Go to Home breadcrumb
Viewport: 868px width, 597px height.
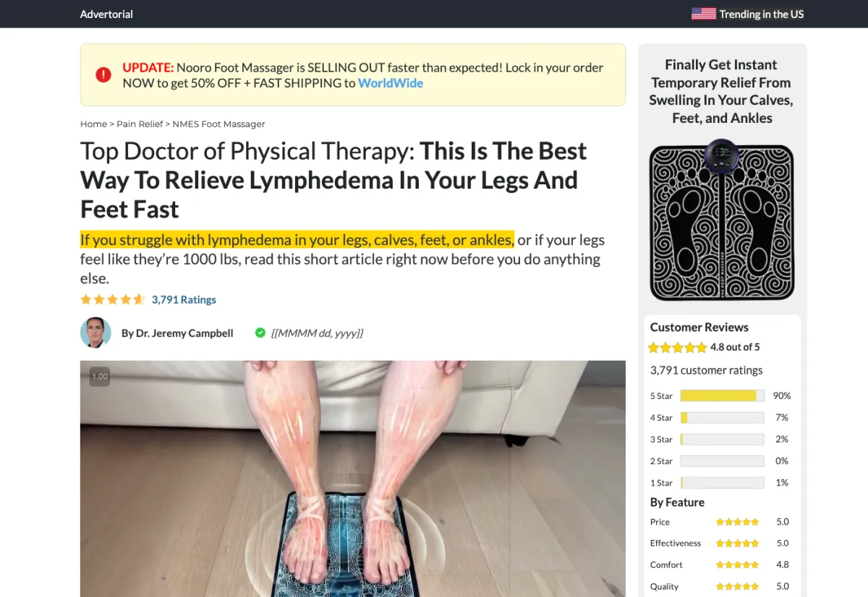93,124
